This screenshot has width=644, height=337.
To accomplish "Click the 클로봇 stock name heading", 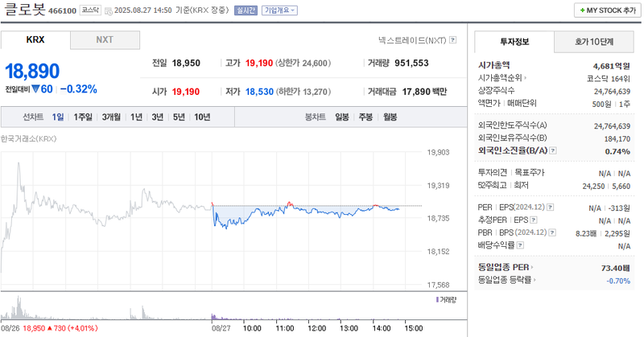I will tap(24, 9).
